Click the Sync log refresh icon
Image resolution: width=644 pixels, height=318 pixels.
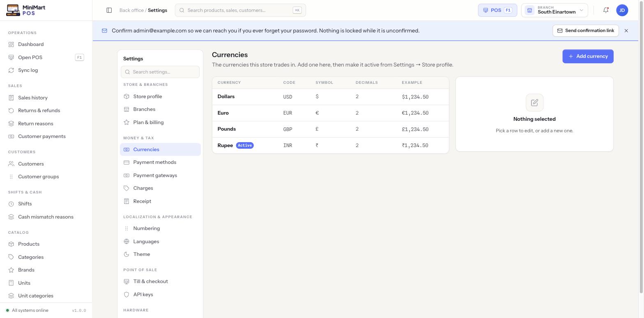coord(11,70)
